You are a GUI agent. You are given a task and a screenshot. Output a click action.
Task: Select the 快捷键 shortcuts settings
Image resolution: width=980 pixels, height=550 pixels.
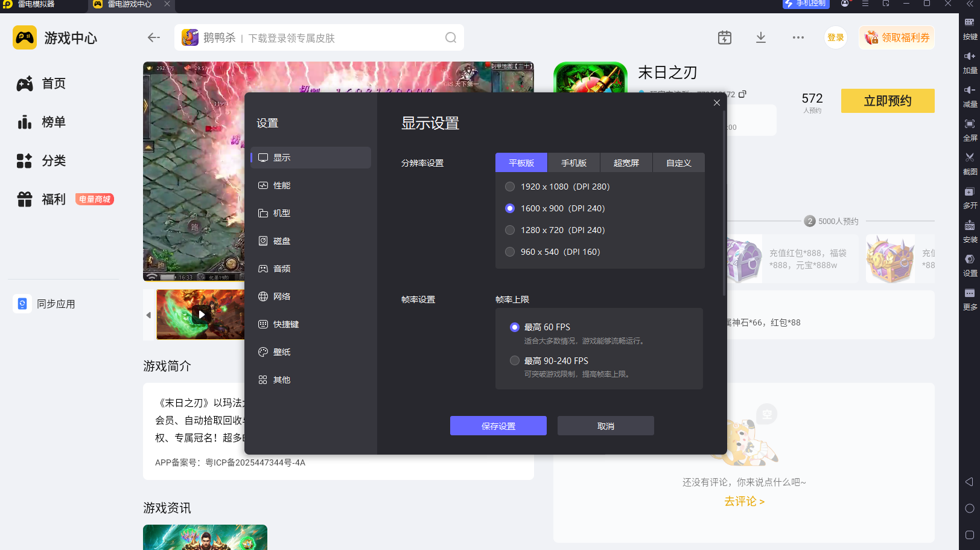coord(311,324)
